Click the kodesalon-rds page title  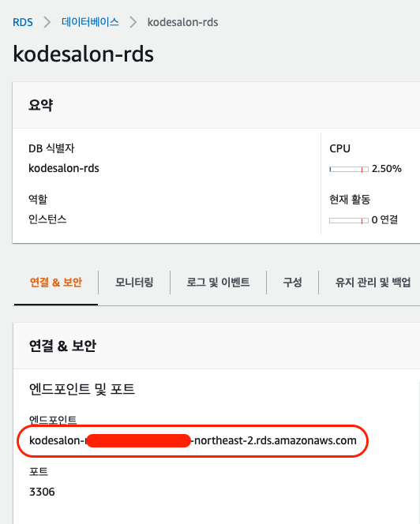[x=83, y=54]
